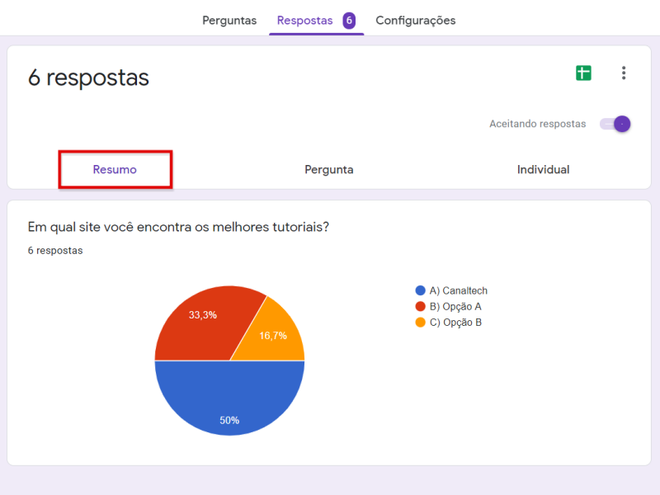The width and height of the screenshot is (660, 495).
Task: Switch to the Perguntas tab
Action: [229, 20]
